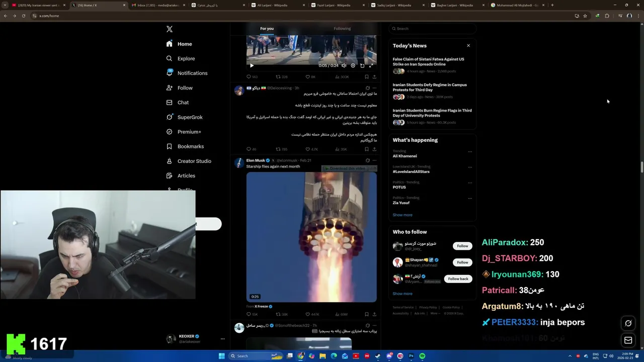
Task: Open more options for Zia Yusuf trend
Action: pos(470,198)
